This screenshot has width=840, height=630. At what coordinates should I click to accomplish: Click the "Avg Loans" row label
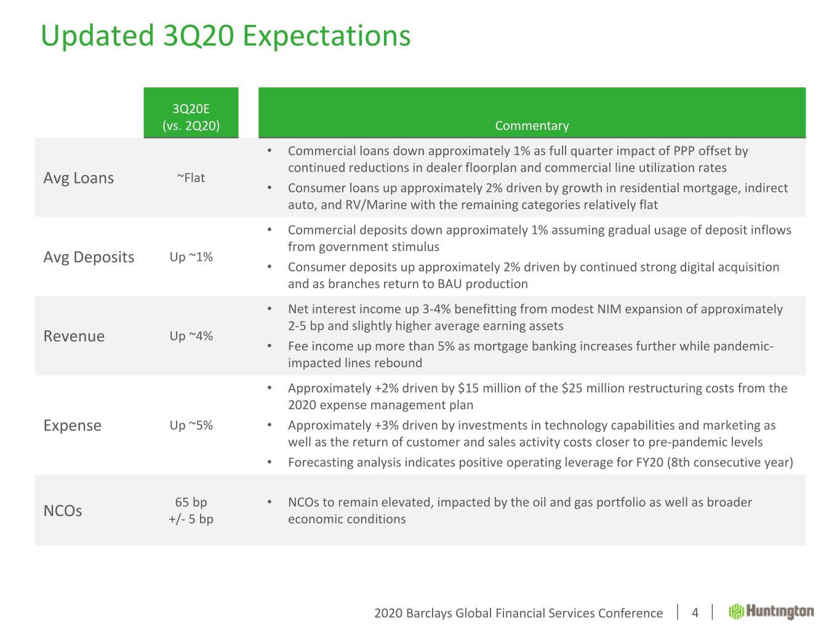(79, 178)
